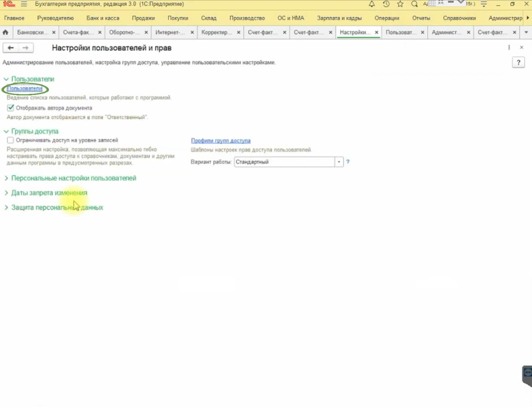This screenshot has height=407, width=532.
Task: Open the Вариант работы dropdown arrow
Action: pyautogui.click(x=339, y=162)
